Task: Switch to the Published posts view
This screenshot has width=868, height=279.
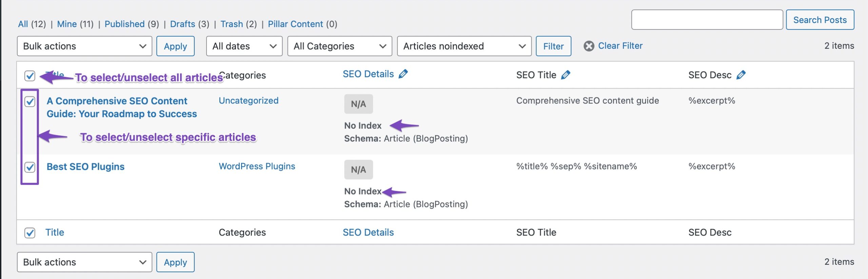Action: point(124,24)
